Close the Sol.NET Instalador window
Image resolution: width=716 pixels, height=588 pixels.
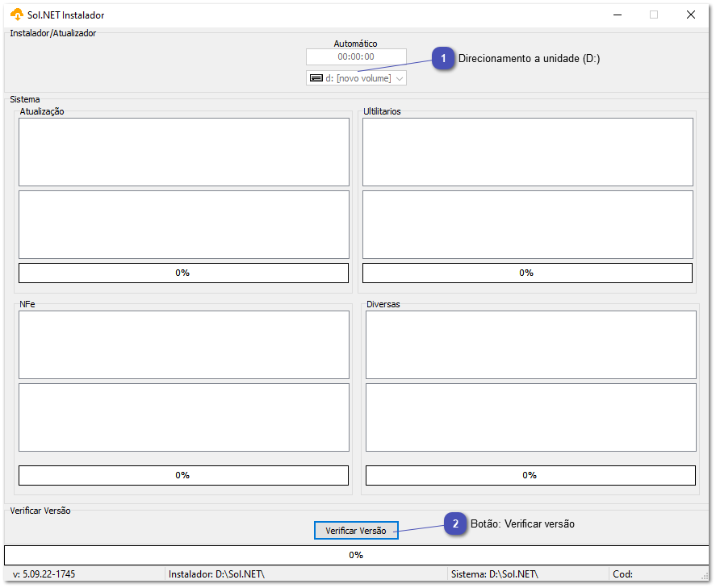click(x=691, y=15)
